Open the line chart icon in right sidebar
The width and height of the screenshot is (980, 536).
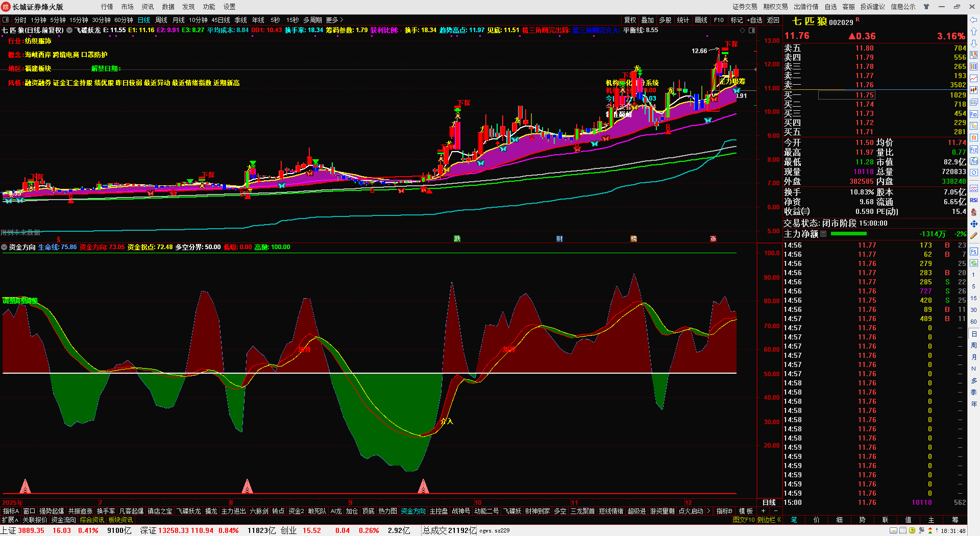[x=974, y=79]
